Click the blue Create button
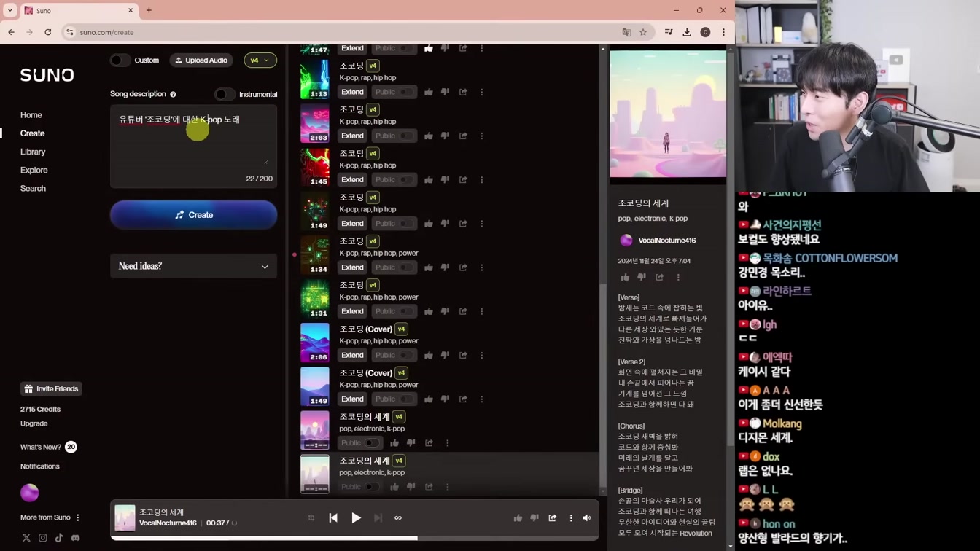The width and height of the screenshot is (980, 551). click(x=193, y=215)
